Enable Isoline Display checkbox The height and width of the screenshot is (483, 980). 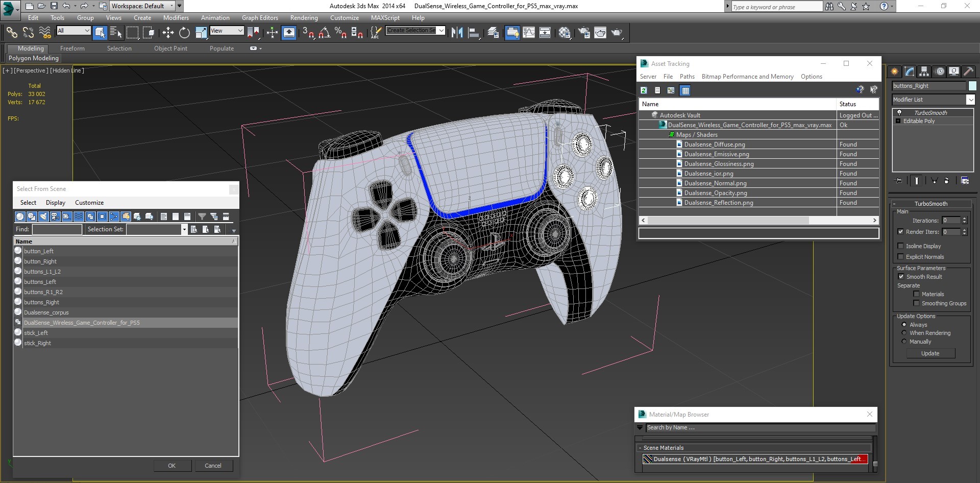pyautogui.click(x=901, y=246)
